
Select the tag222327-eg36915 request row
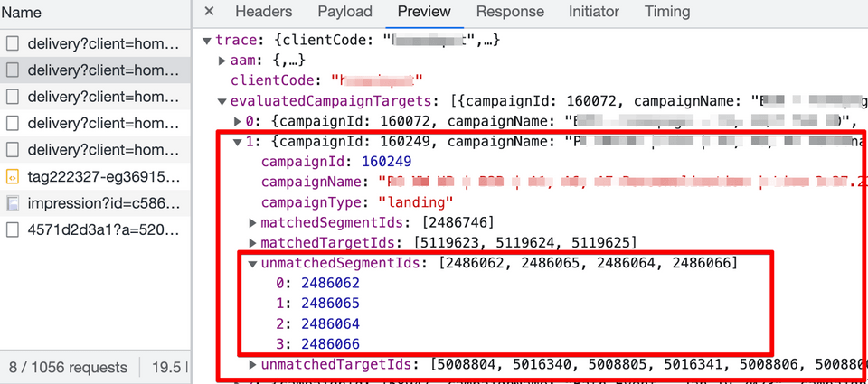point(95,176)
